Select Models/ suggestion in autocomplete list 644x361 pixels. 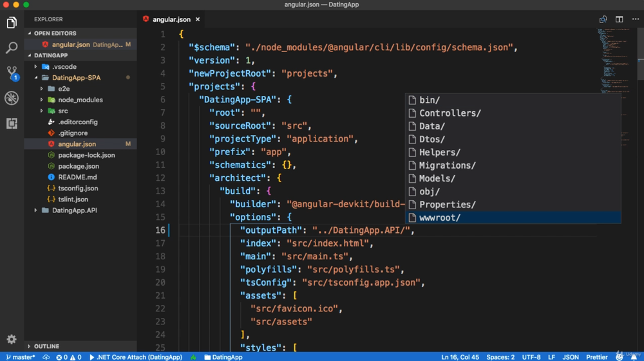513,178
